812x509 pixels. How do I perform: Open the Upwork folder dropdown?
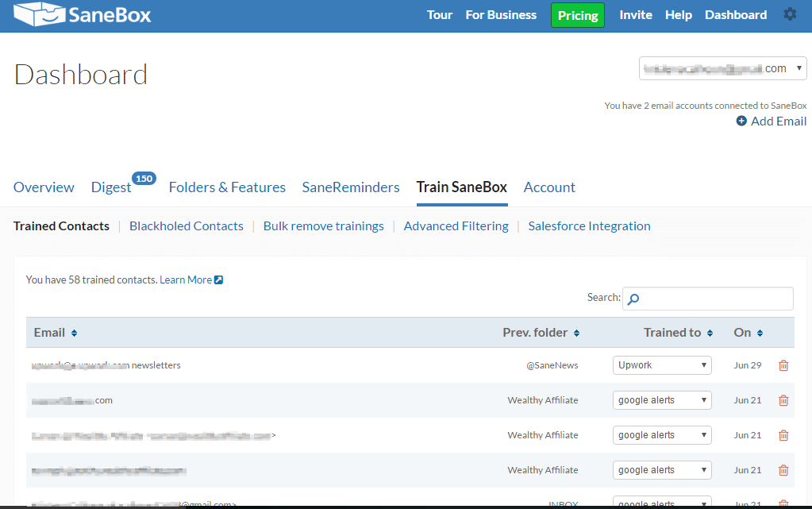pos(661,365)
